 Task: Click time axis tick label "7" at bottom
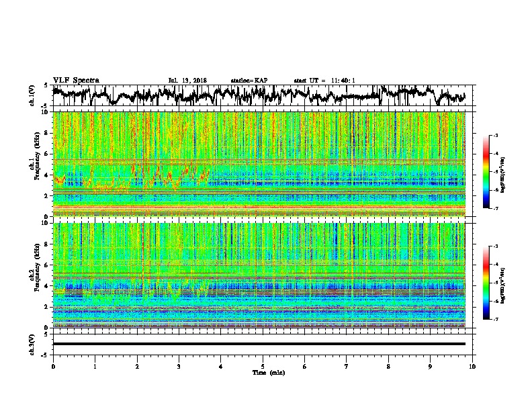[347, 367]
